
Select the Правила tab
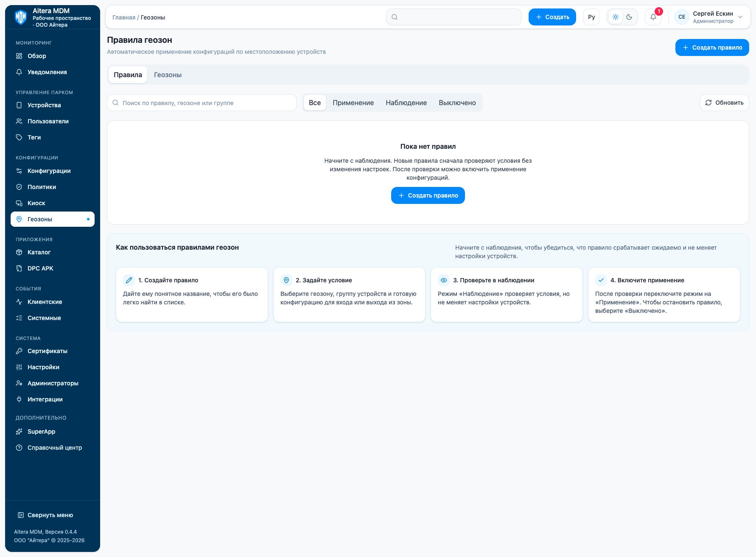coord(128,75)
